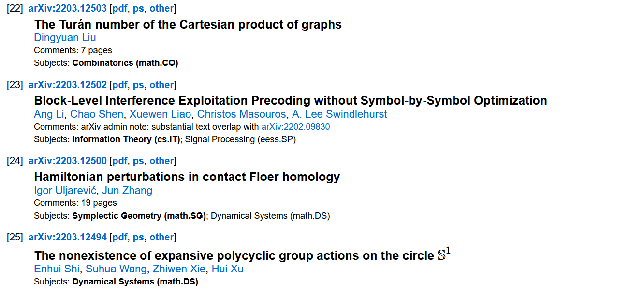View author A. Lee Swindlehurst's papers
Viewport: 644px width, 299px height.
click(x=340, y=114)
